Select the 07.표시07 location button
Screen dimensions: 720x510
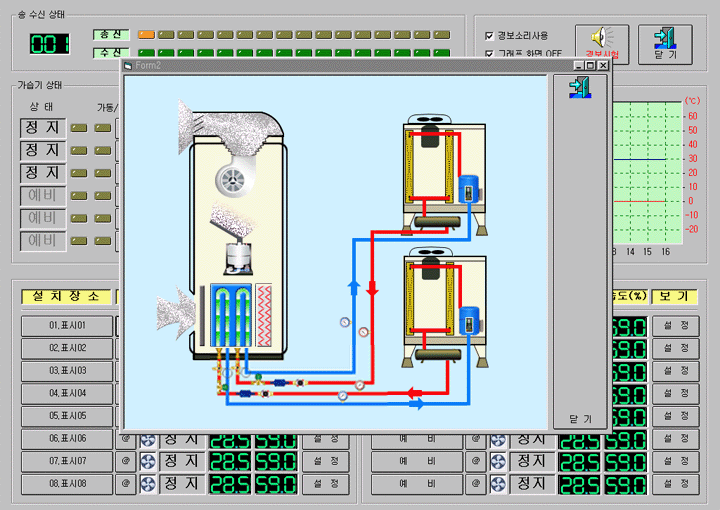68,462
